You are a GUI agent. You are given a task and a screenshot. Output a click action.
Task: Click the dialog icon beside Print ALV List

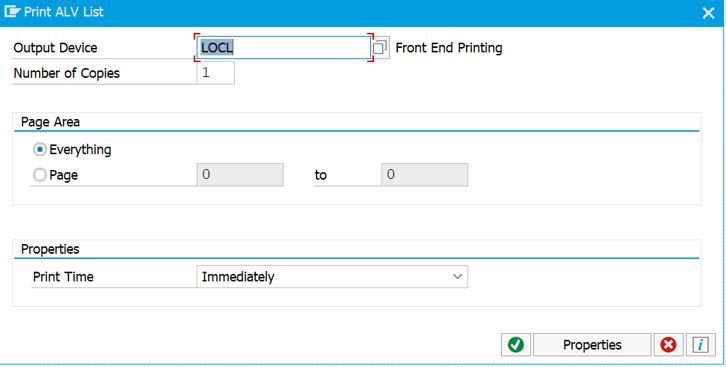[12, 12]
